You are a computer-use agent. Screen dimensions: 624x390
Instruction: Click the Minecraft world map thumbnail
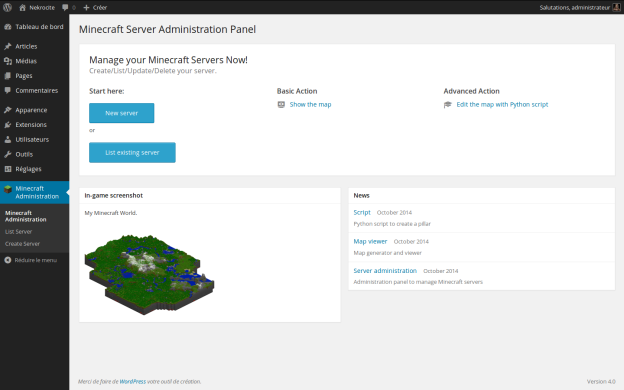pyautogui.click(x=149, y=275)
